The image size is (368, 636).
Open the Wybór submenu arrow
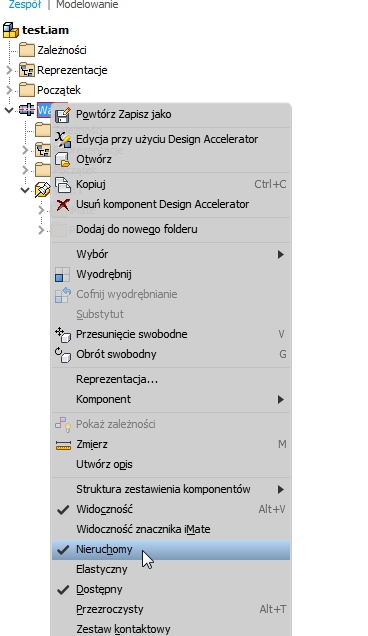(x=280, y=254)
